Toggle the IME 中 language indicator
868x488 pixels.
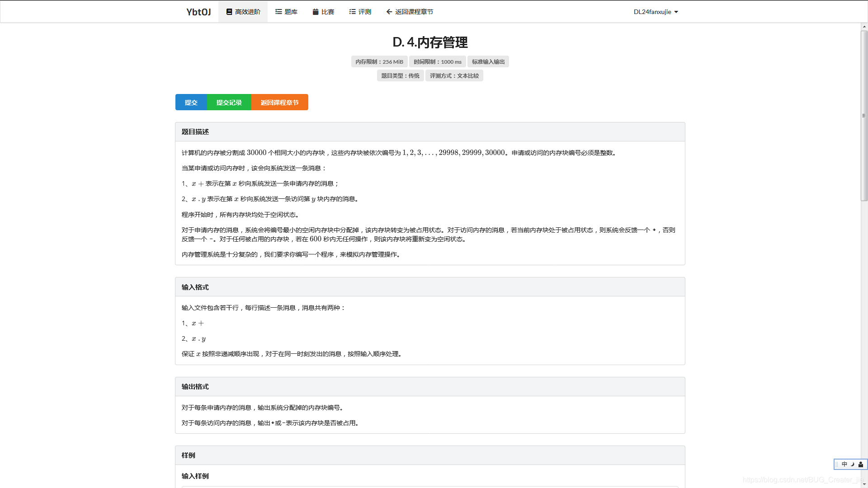[x=844, y=465]
